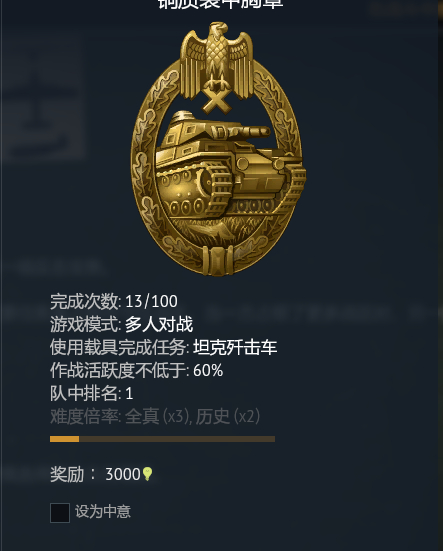Click the 多人对战 game mode text
Screen dimensions: 443x551
pos(159,324)
